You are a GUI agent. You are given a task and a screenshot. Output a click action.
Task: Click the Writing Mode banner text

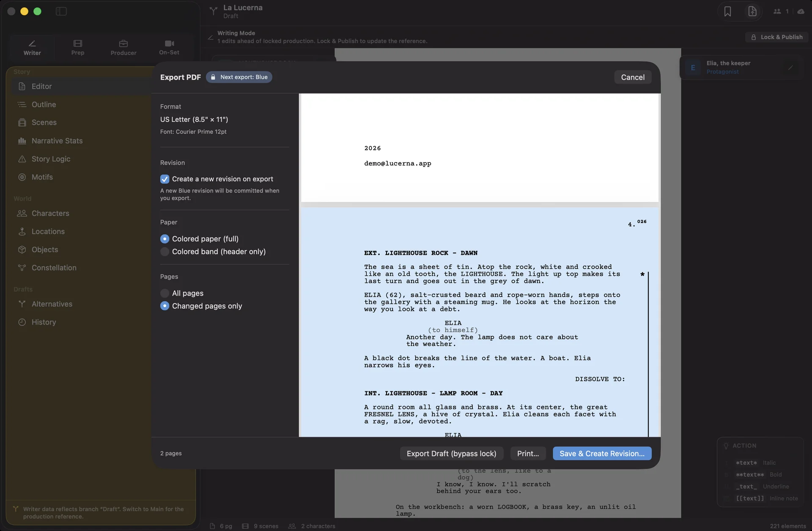click(x=236, y=33)
